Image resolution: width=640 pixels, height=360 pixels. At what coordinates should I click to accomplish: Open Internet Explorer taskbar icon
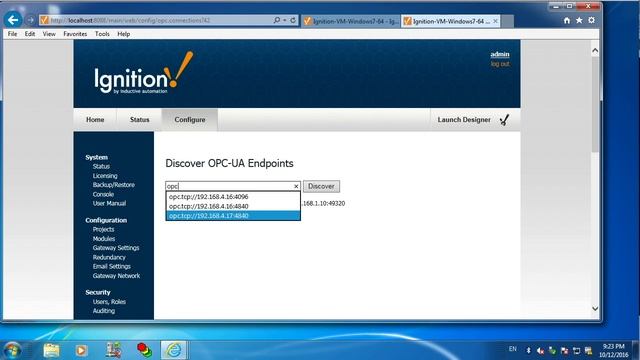(x=173, y=350)
